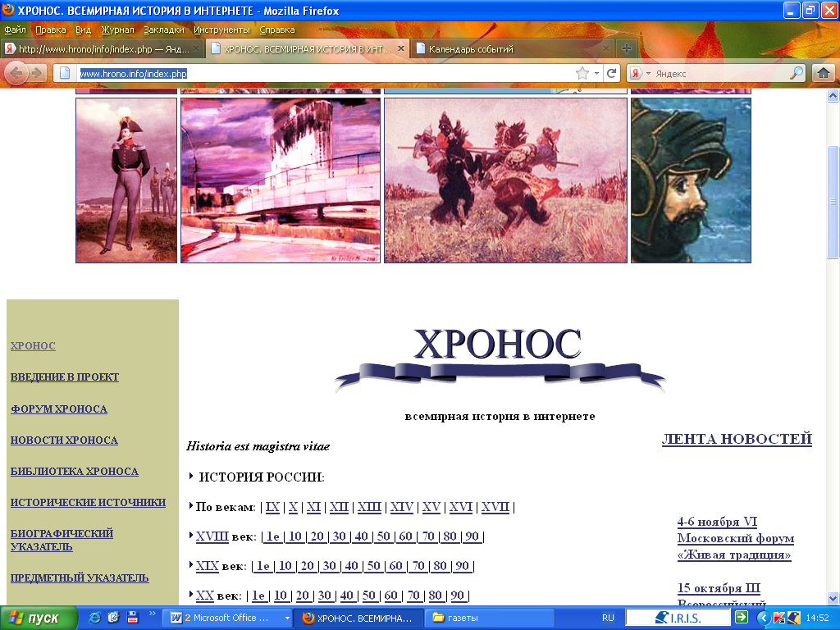
Task: Switch to the hrono/info/index.php — Янд… tab
Action: (103, 48)
